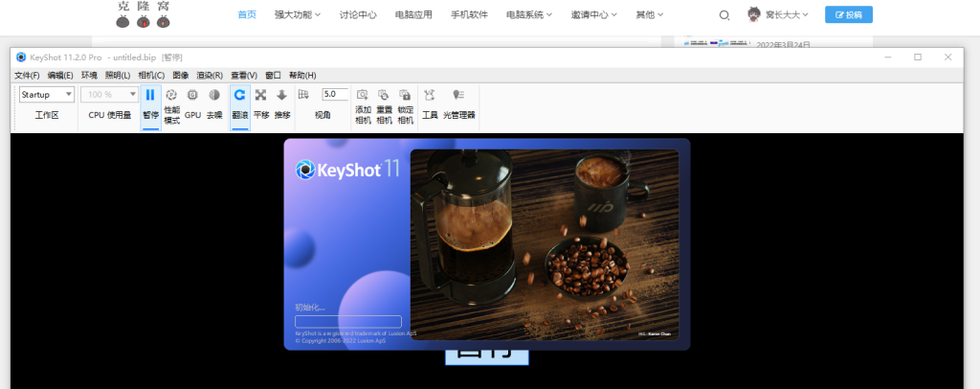Open the 图像 menu
This screenshot has height=389, width=980.
[x=181, y=75]
